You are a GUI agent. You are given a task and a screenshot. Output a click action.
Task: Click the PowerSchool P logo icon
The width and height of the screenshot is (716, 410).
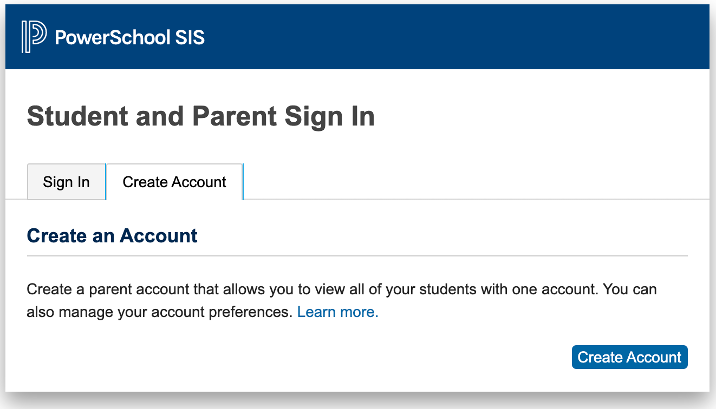pyautogui.click(x=33, y=37)
